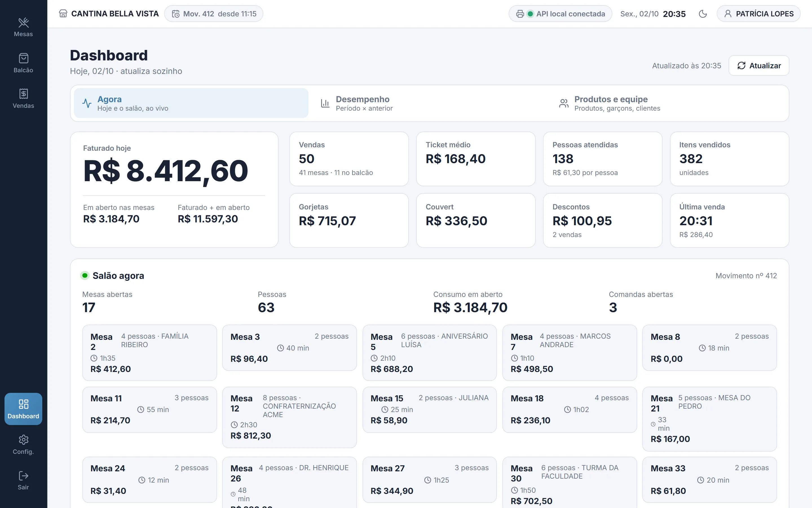Click the pulse icon on Agora tab

click(x=87, y=103)
